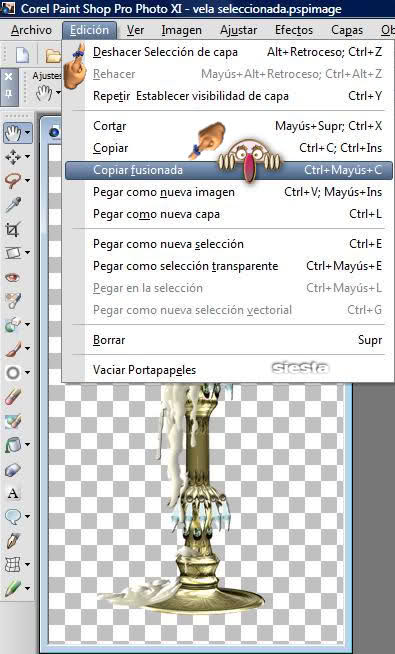Select the Pan hand tool
The width and height of the screenshot is (395, 654).
pyautogui.click(x=13, y=133)
